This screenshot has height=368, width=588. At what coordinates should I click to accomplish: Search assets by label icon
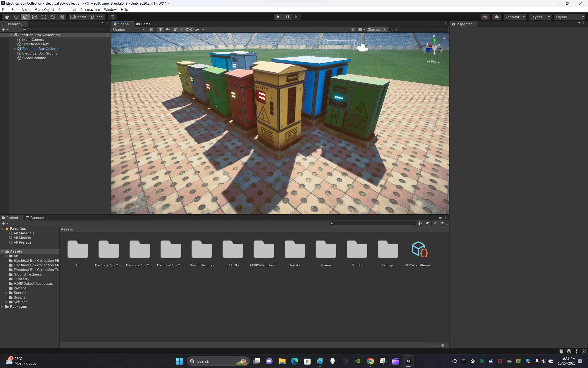(x=427, y=223)
